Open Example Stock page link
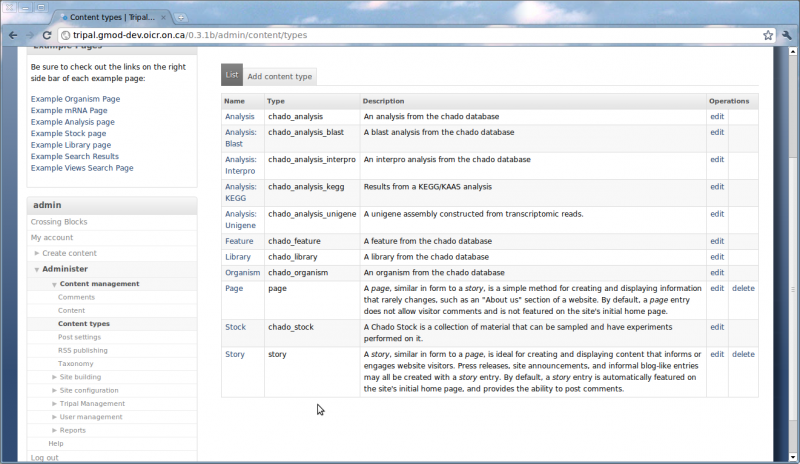The image size is (800, 464). pos(68,133)
